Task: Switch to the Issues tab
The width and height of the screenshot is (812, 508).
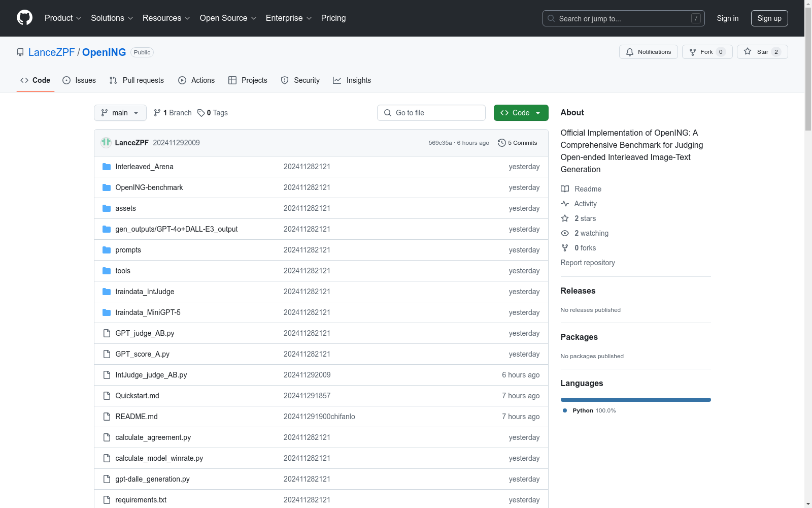Action: point(79,80)
